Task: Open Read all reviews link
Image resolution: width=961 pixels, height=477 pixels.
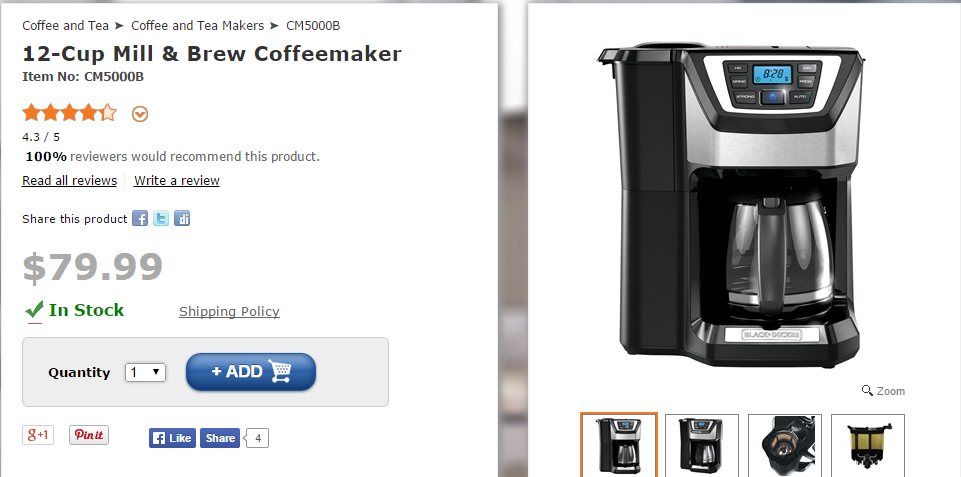Action: point(69,180)
